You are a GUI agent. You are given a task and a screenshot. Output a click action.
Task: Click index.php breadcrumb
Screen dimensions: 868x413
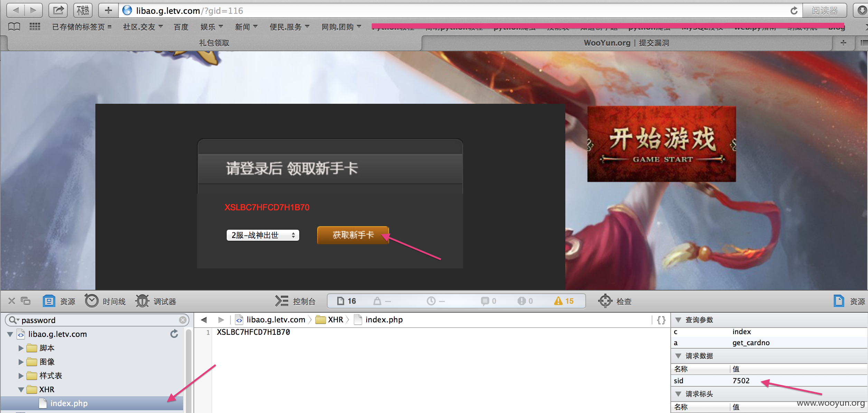pos(378,320)
